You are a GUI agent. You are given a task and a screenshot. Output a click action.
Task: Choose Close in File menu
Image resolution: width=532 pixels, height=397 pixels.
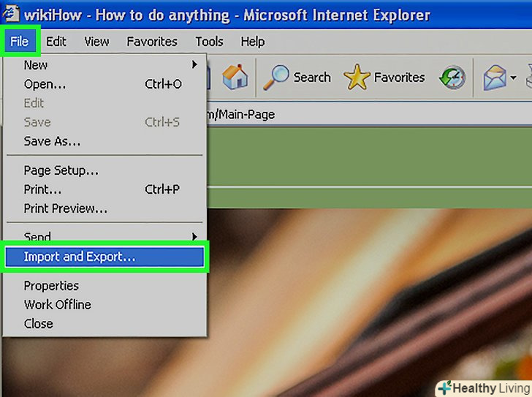(105, 324)
